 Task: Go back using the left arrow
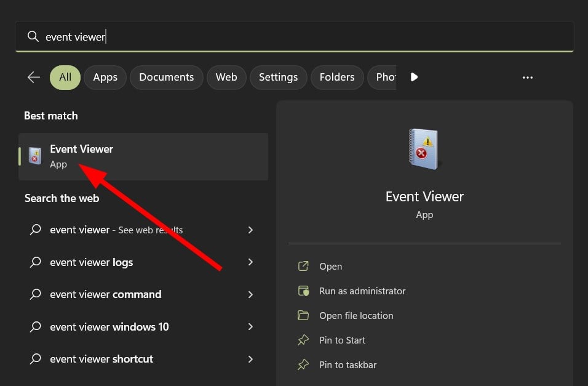click(34, 78)
